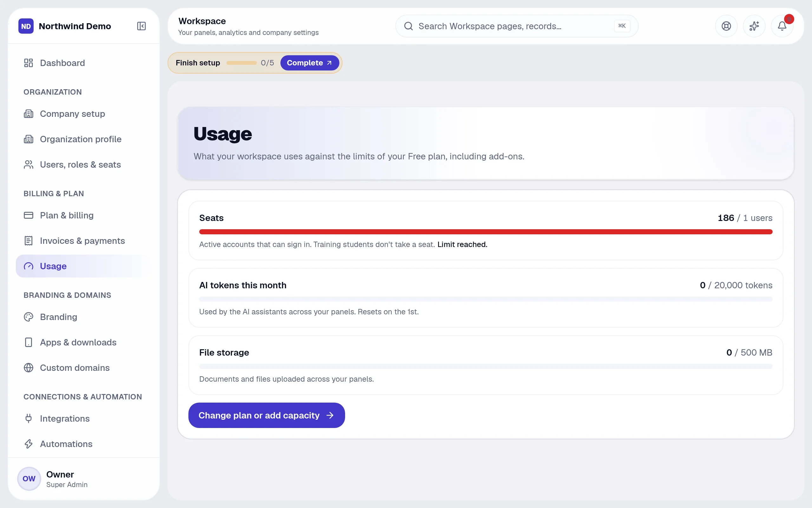Click the File storage usage bar

pos(486,366)
